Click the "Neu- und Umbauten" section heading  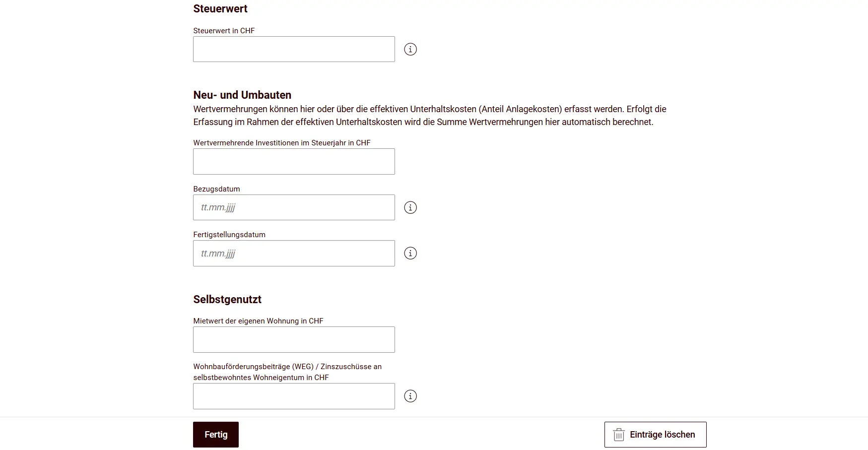[x=242, y=95]
